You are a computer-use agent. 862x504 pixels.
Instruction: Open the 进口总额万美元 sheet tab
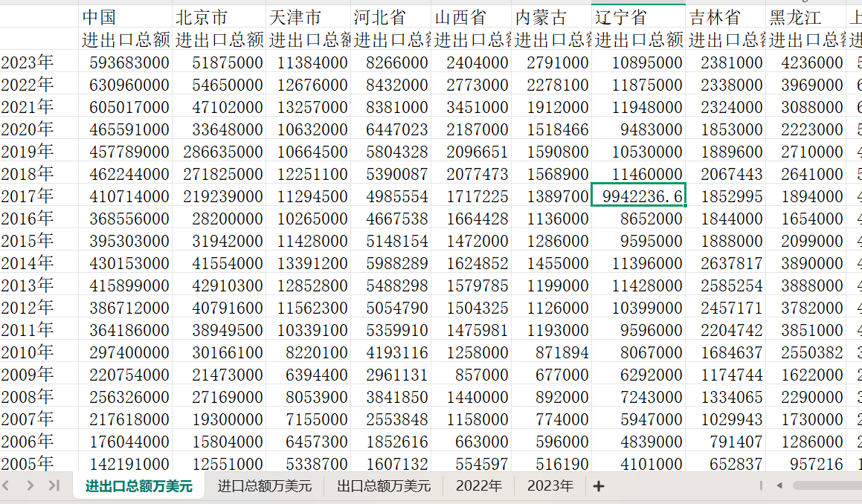point(265,486)
